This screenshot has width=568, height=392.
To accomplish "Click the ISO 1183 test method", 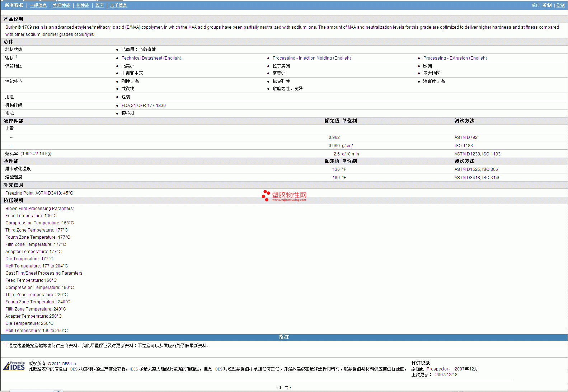I will click(464, 146).
